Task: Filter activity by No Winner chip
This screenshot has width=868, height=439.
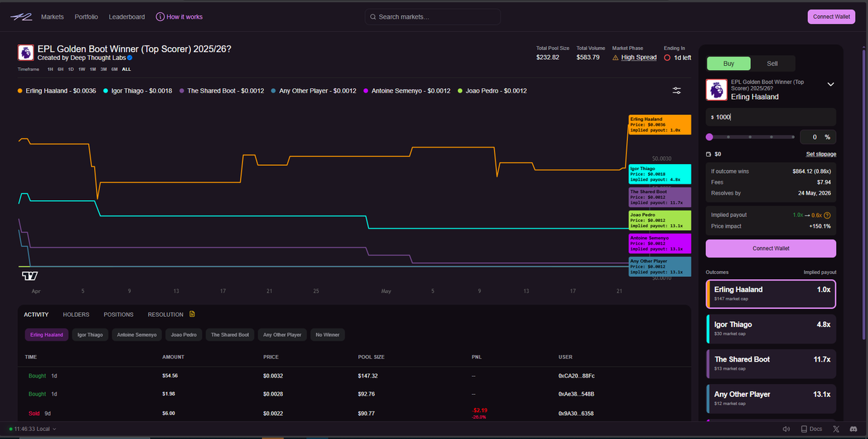Action: tap(328, 335)
